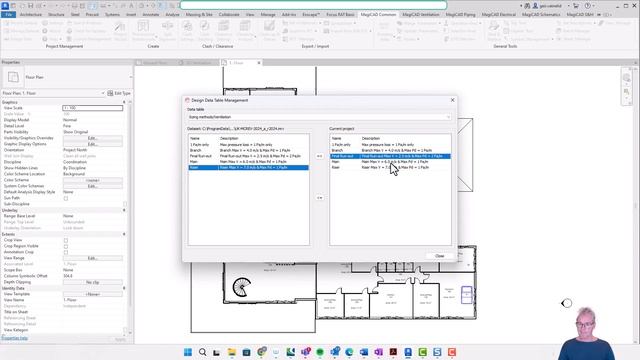Close the '1. Floor' view tab
This screenshot has width=640, height=360.
tap(259, 63)
